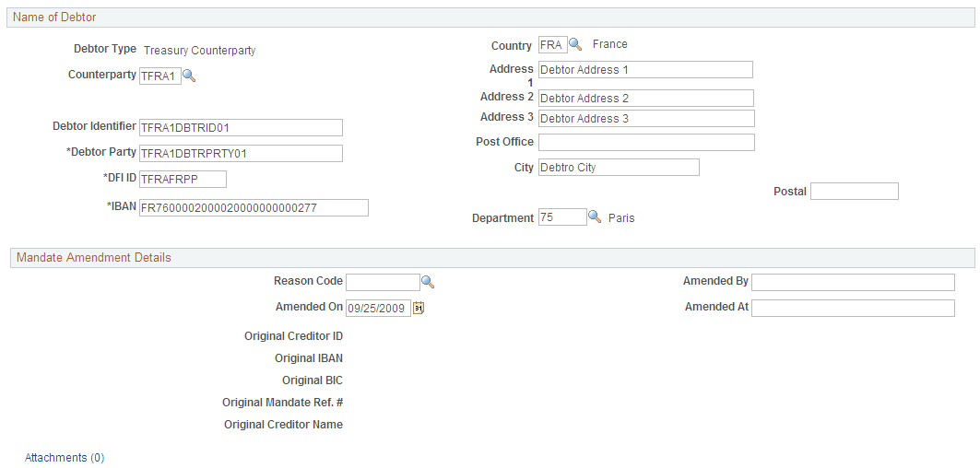
Task: Click the Country code field FRA
Action: tap(552, 45)
